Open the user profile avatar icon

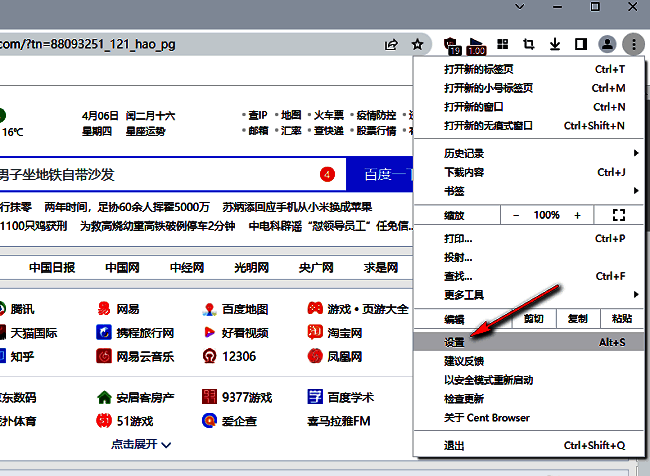click(607, 44)
